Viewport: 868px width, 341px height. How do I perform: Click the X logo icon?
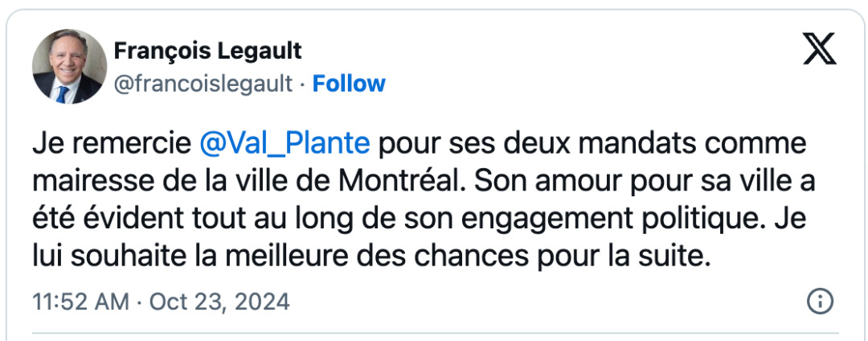(819, 51)
